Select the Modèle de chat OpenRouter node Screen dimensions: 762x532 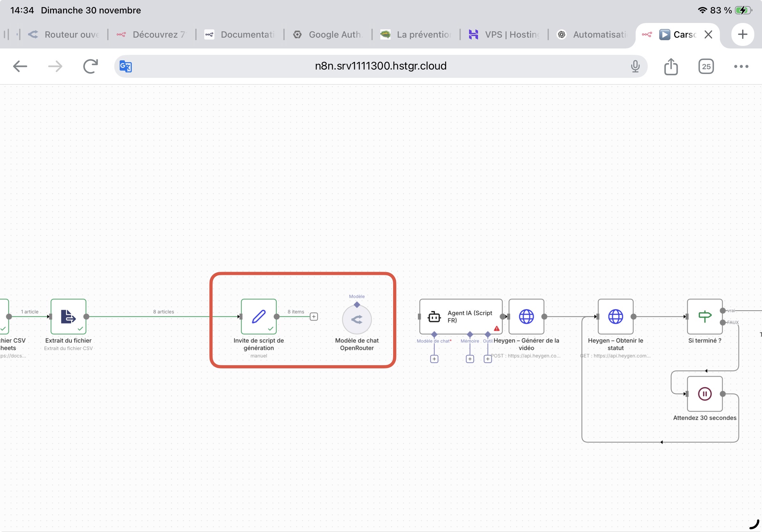356,319
